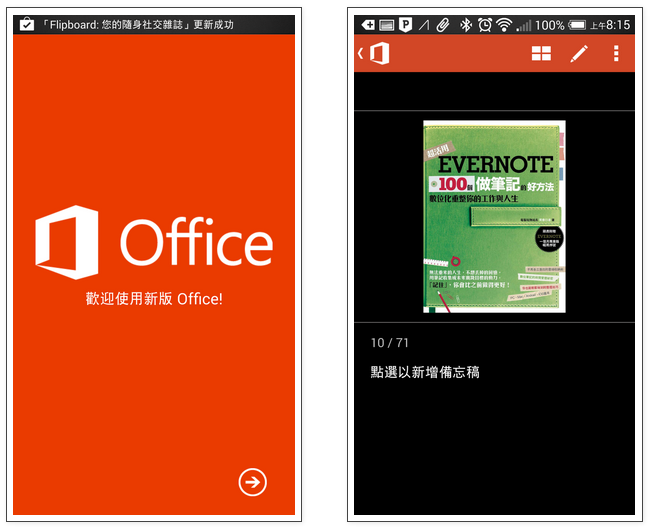The height and width of the screenshot is (528, 650).
Task: Tap the 100% battery percentage
Action: pyautogui.click(x=549, y=25)
